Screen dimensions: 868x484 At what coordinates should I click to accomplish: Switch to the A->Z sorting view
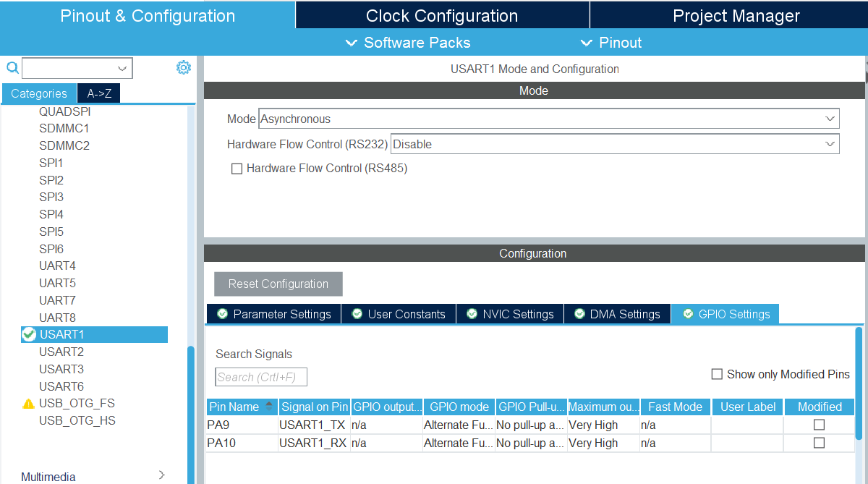98,93
